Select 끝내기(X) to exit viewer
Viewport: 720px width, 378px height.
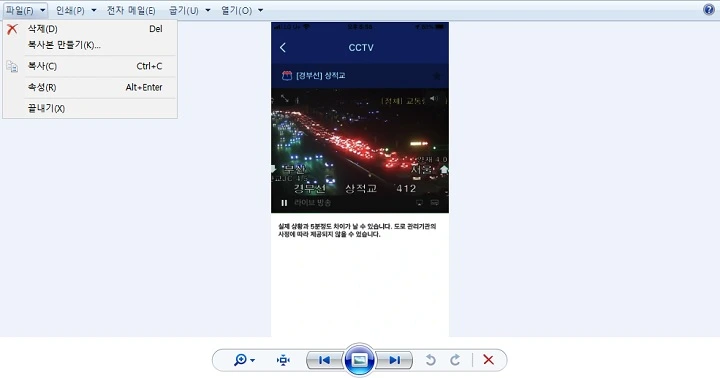point(90,108)
